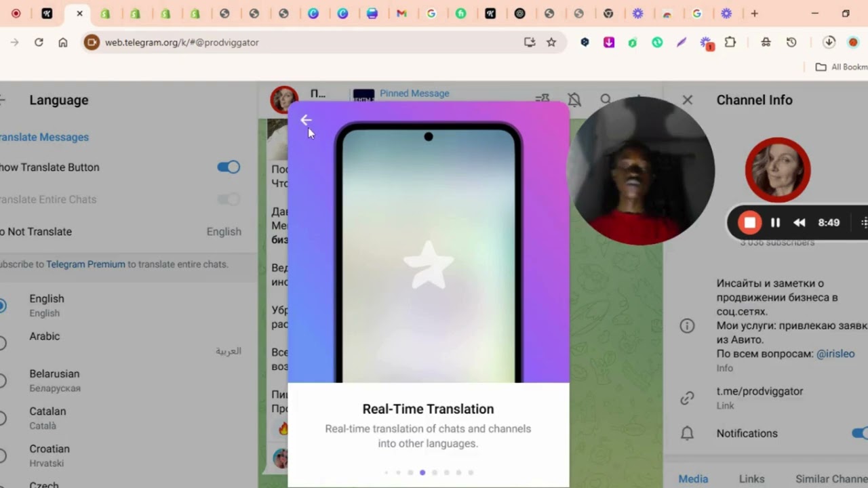The image size is (868, 488).
Task: Reload the current browser page
Action: [39, 42]
